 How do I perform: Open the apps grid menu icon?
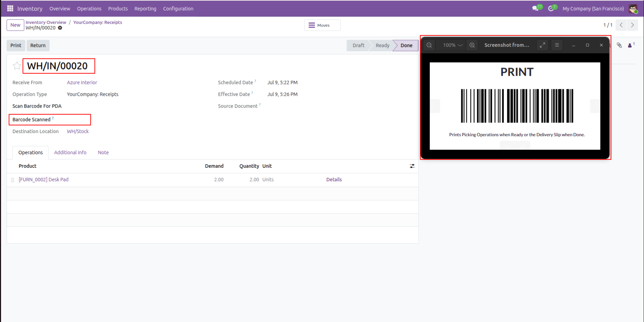coord(10,8)
